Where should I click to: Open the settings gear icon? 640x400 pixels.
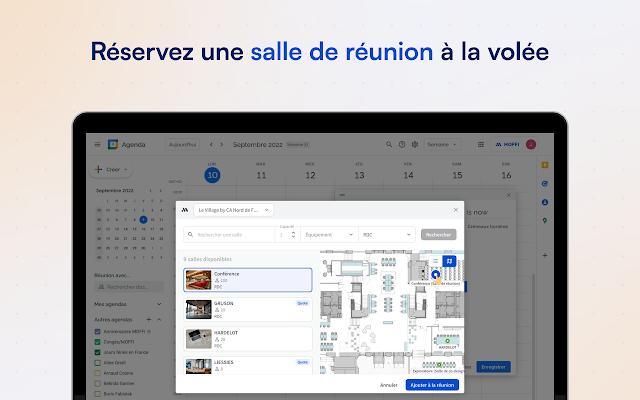(x=415, y=144)
